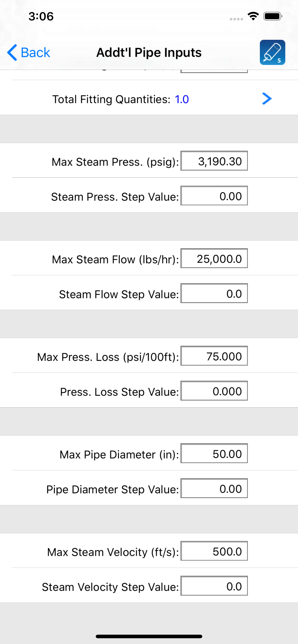Tap the Total Fitting Quantities row label
Image resolution: width=298 pixels, height=644 pixels.
[x=111, y=99]
